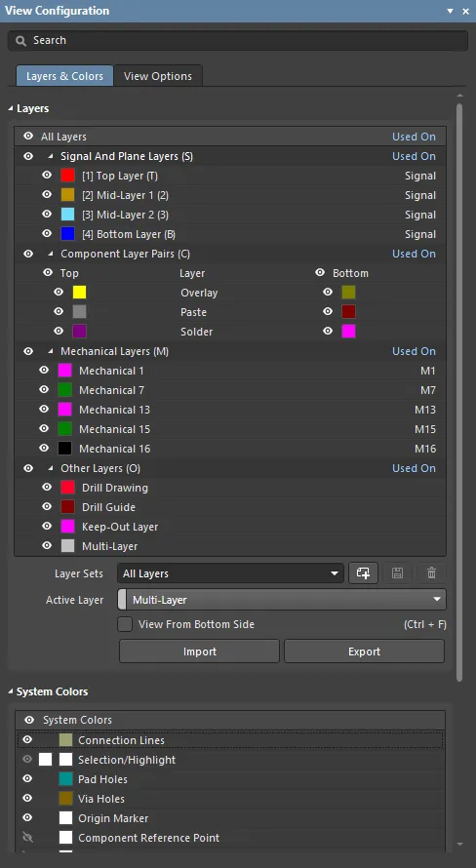Click the eye icon for All Layers
476x868 pixels.
(x=28, y=137)
